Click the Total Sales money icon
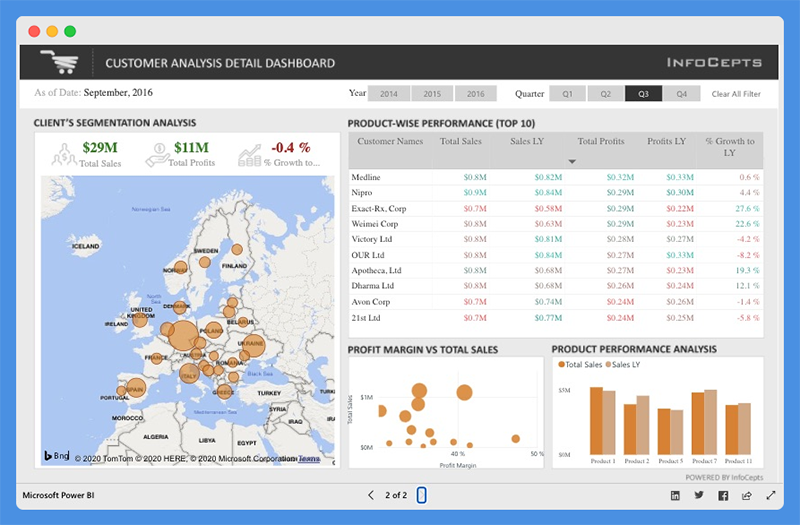Screen dimensions: 800x525 coord(64,154)
